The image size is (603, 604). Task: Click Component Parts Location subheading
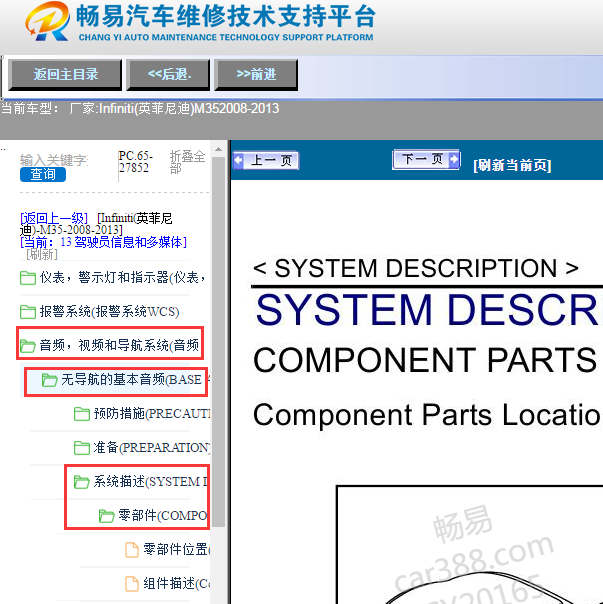427,415
